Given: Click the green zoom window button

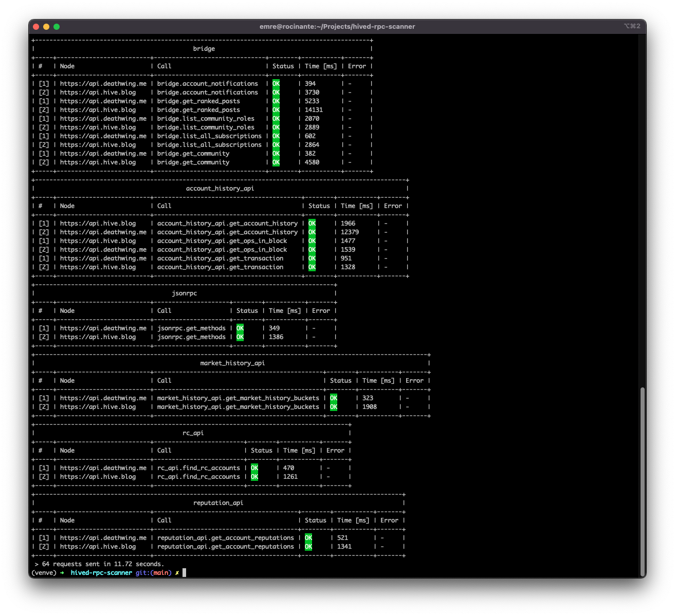Looking at the screenshot, I should (57, 27).
